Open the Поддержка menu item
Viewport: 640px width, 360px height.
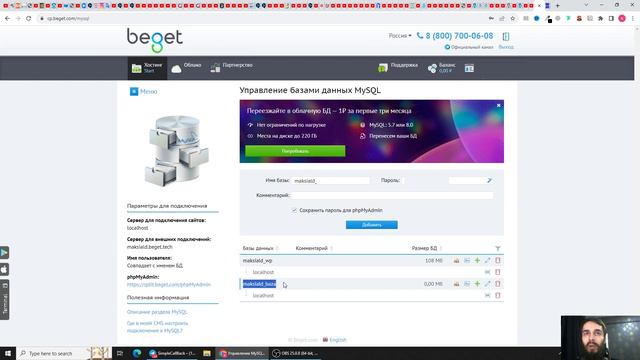(x=398, y=68)
